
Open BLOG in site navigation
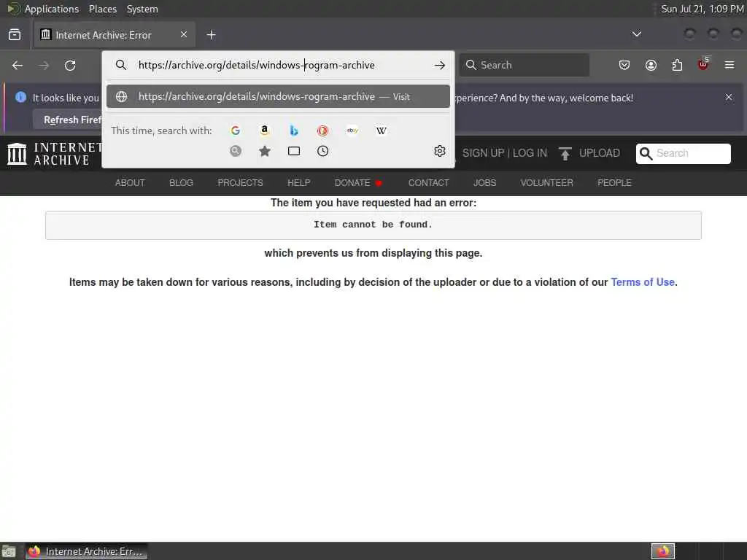[x=181, y=183]
